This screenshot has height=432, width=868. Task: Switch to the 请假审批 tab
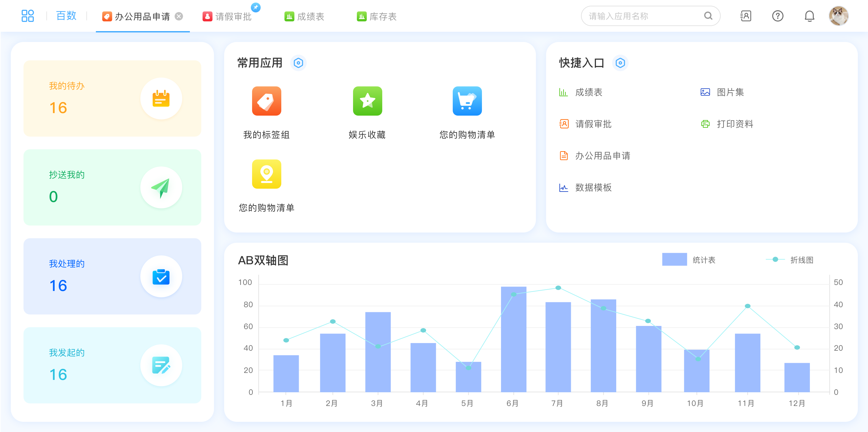pyautogui.click(x=233, y=17)
